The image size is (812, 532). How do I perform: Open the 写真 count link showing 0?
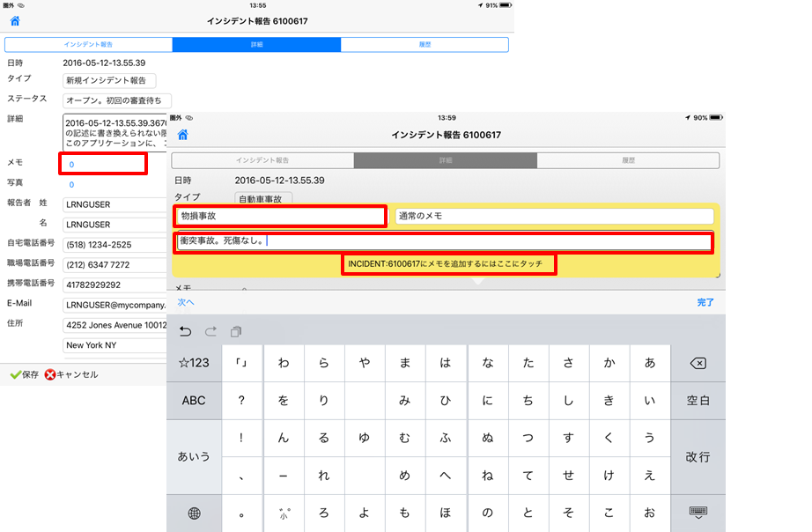click(71, 184)
